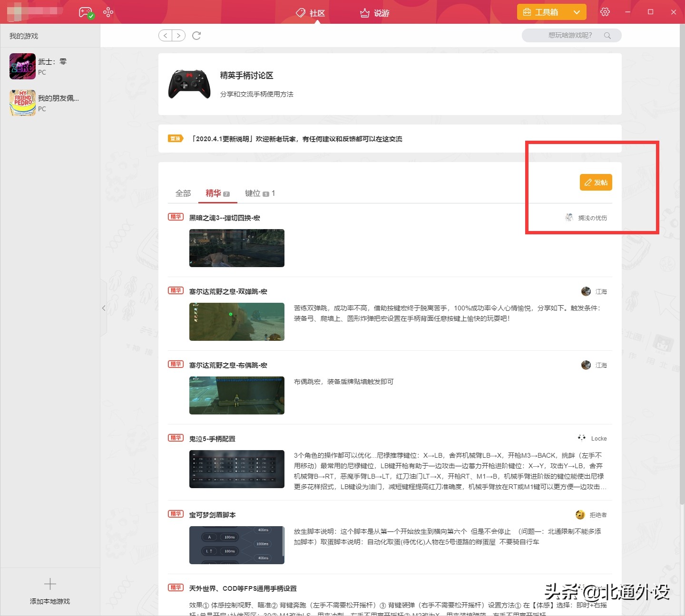This screenshot has height=616, width=685.
Task: Click the plus icon to add a local game
Action: (50, 584)
